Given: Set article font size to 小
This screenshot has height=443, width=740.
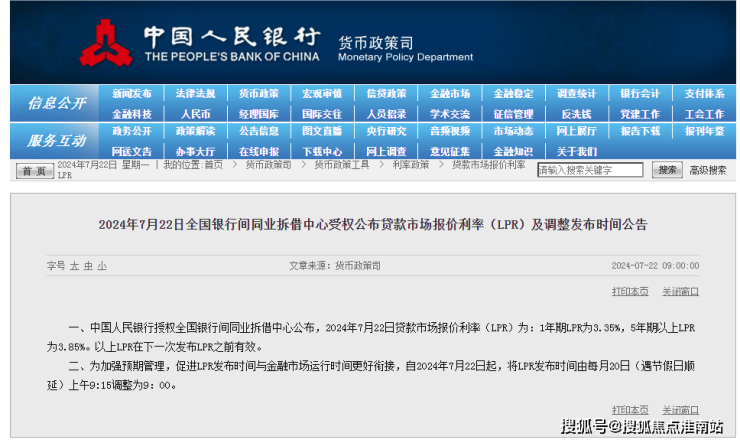Looking at the screenshot, I should point(102,266).
